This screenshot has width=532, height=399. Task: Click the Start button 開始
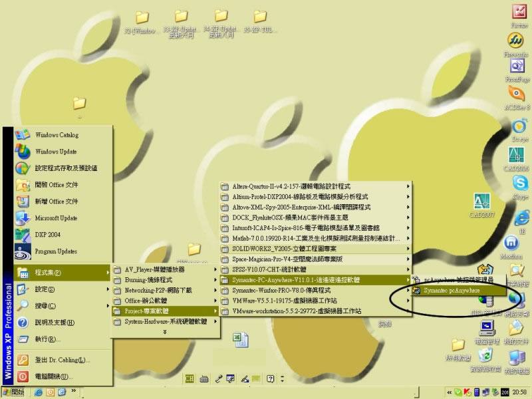coord(13,392)
